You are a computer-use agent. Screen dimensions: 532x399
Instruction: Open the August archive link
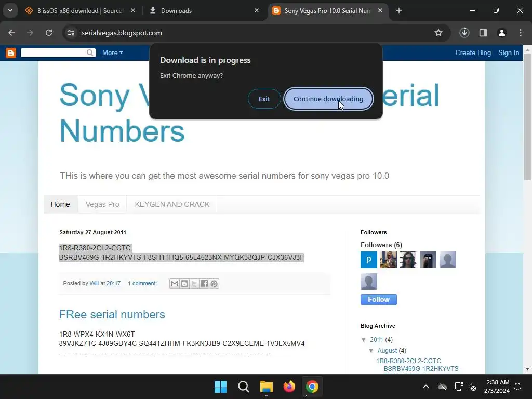point(387,351)
